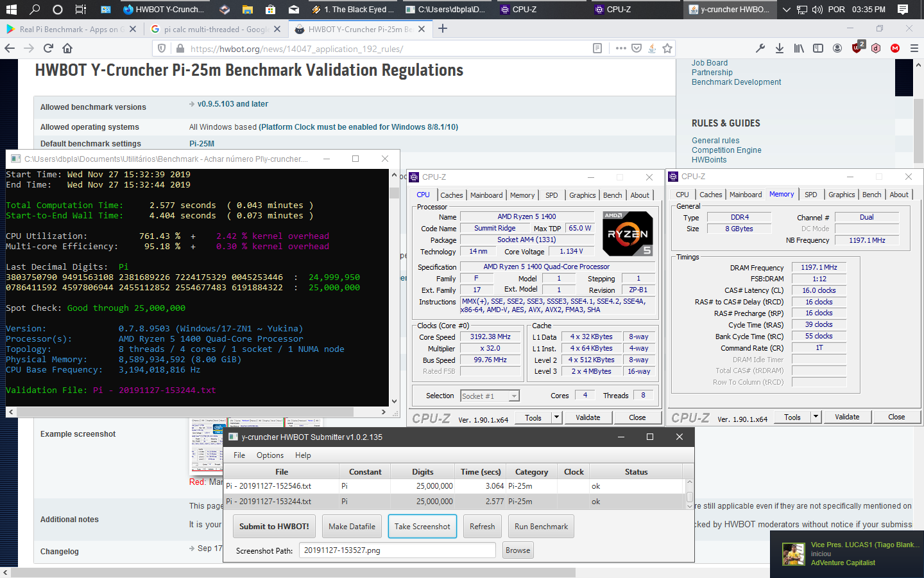Open uBlock Origin extension
Image resolution: width=924 pixels, height=578 pixels.
tap(858, 47)
